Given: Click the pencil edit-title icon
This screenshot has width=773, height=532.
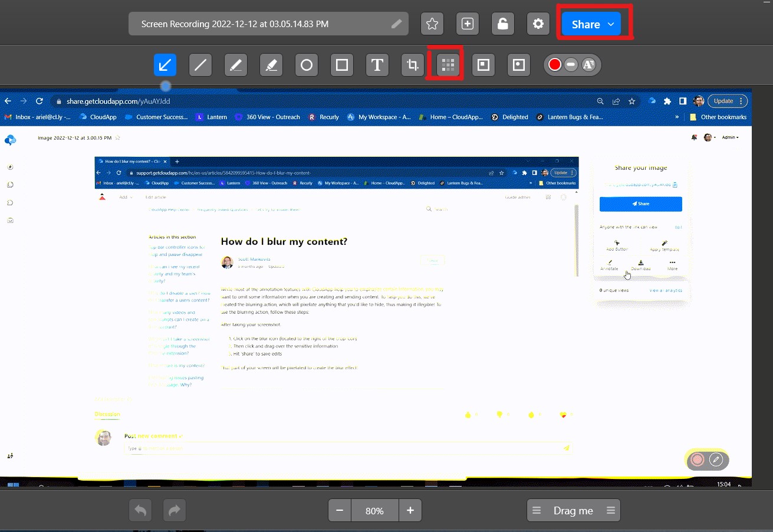Looking at the screenshot, I should tap(397, 24).
